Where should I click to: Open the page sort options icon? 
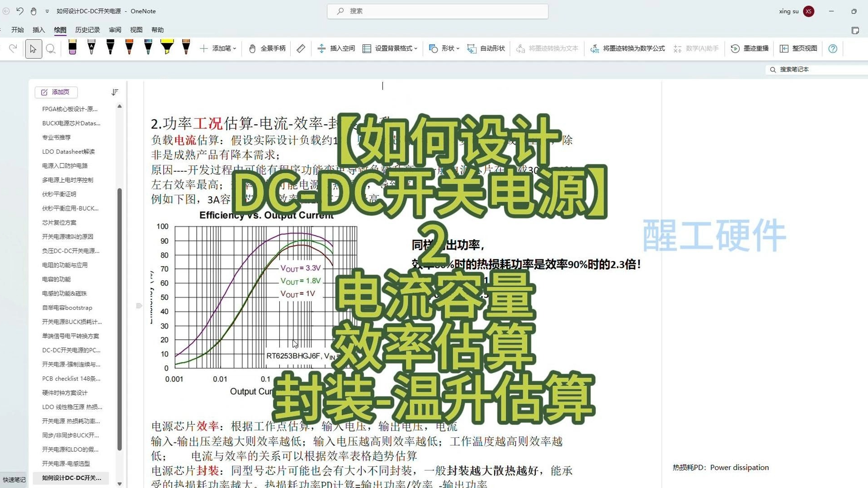click(x=115, y=92)
